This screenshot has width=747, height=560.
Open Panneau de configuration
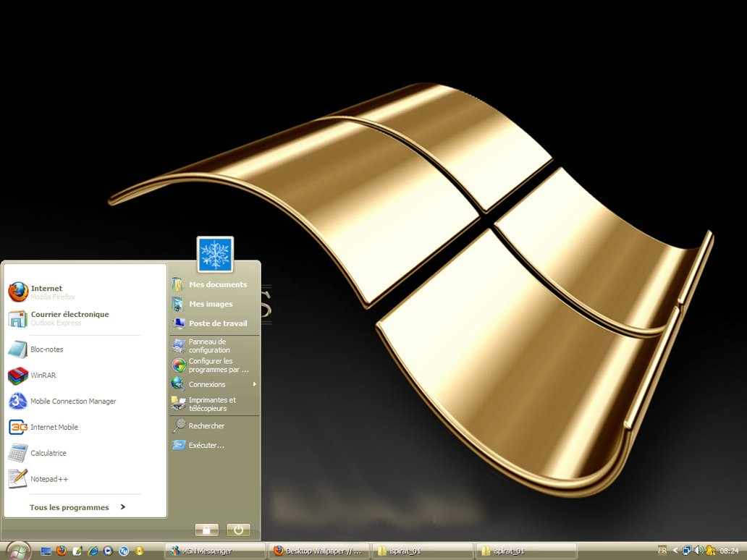pyautogui.click(x=214, y=346)
